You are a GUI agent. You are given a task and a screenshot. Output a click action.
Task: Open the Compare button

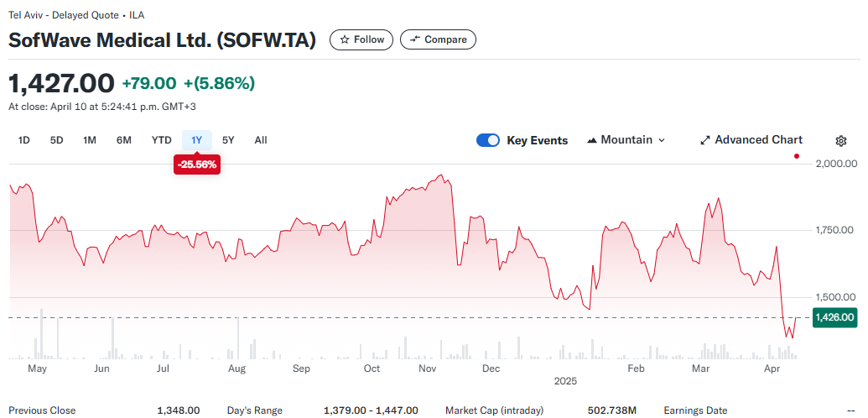pos(438,40)
